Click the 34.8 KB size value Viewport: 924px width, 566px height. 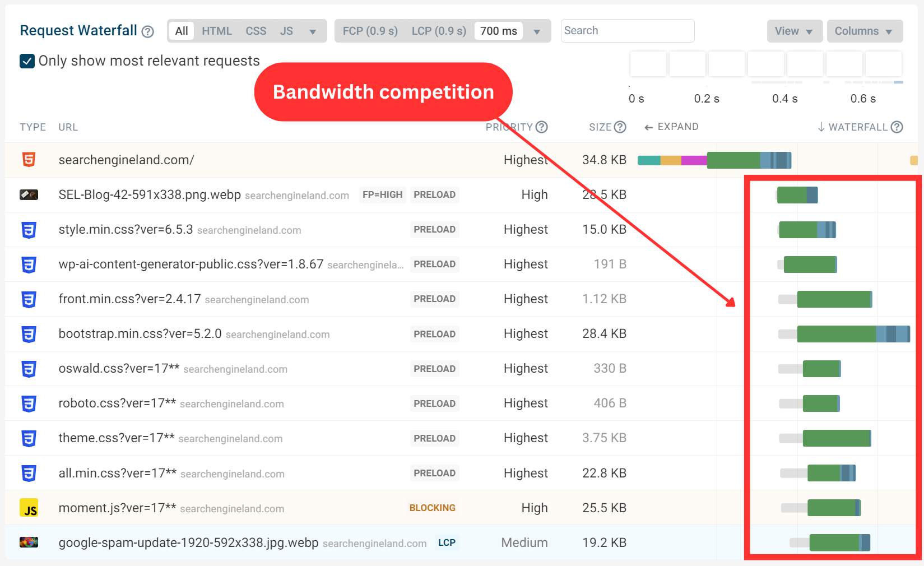[604, 160]
